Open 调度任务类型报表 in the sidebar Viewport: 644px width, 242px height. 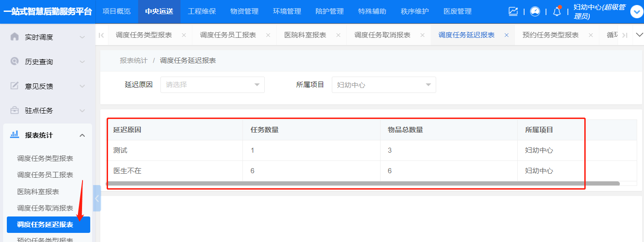pos(45,159)
